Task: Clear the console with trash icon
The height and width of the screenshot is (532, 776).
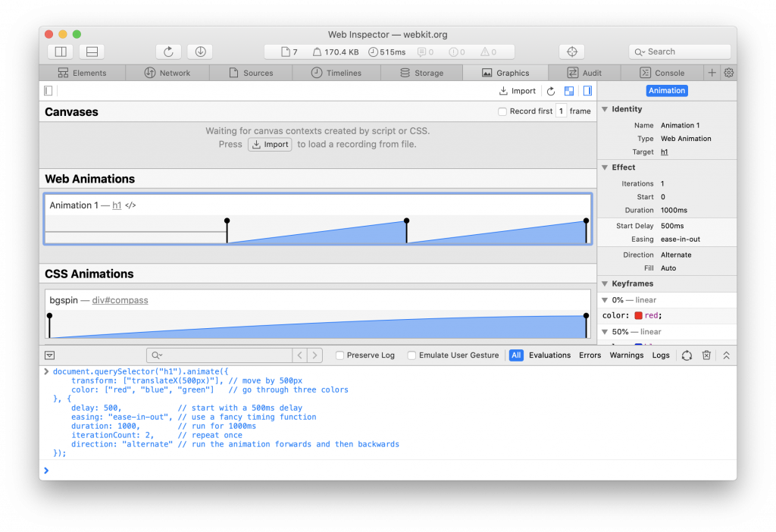Action: point(706,355)
